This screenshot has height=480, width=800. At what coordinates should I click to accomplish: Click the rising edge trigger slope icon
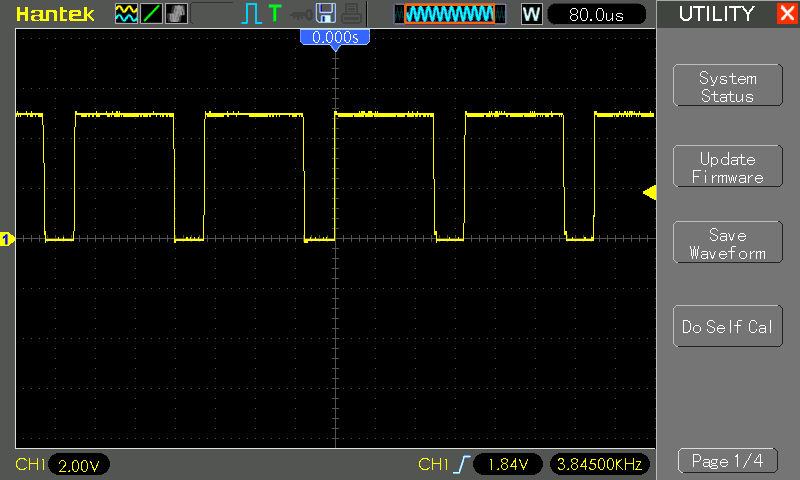coord(462,464)
